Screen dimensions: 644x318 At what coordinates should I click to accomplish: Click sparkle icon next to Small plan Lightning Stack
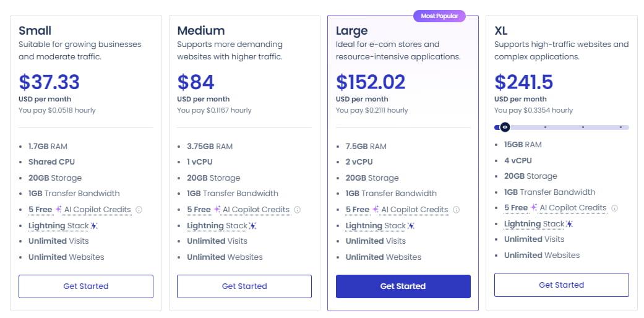(x=95, y=226)
